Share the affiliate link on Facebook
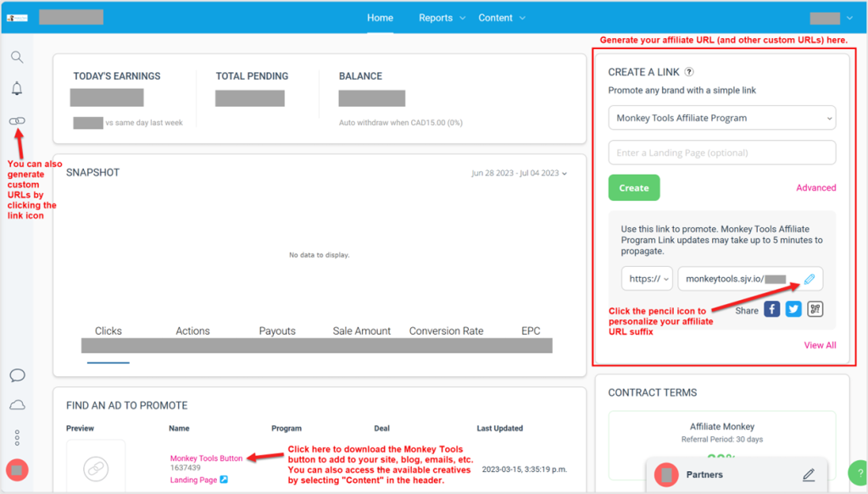Viewport: 868px width, 494px height. tap(771, 308)
